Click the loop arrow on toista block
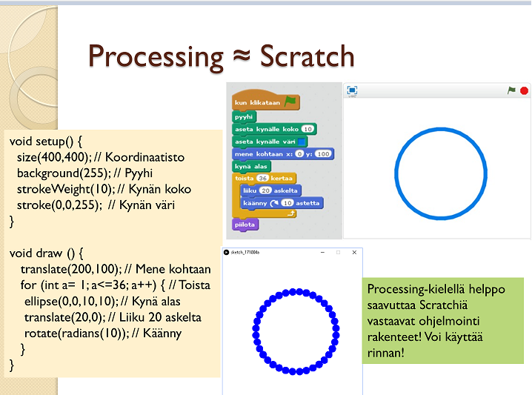The height and width of the screenshot is (395, 532). pyautogui.click(x=290, y=213)
